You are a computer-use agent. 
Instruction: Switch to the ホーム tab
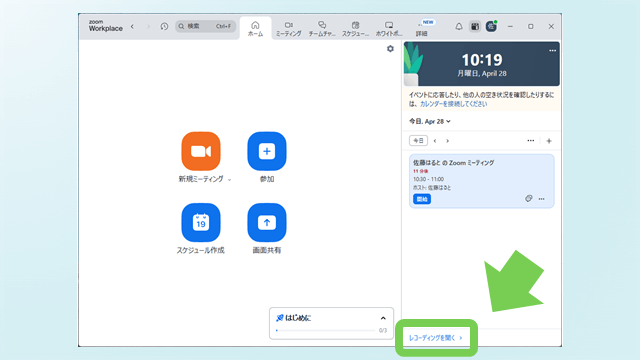[x=255, y=29]
